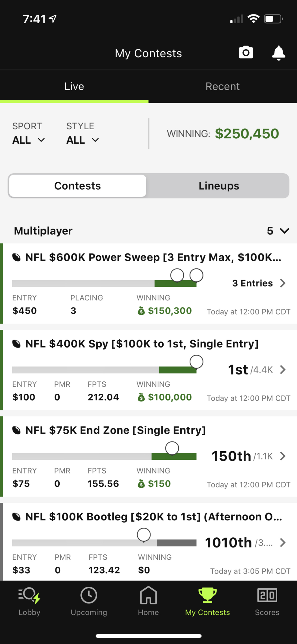Image resolution: width=297 pixels, height=644 pixels.
Task: Go to Lobby in bottom bar
Action: click(29, 601)
